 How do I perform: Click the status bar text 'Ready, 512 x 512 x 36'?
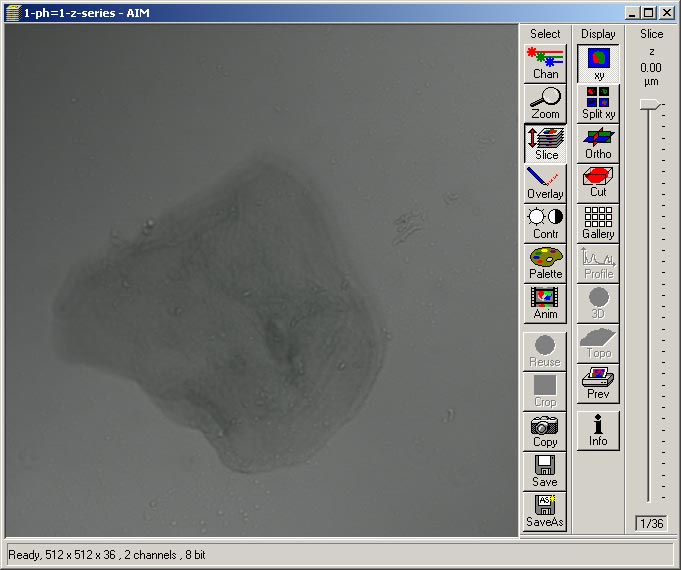tap(62, 555)
